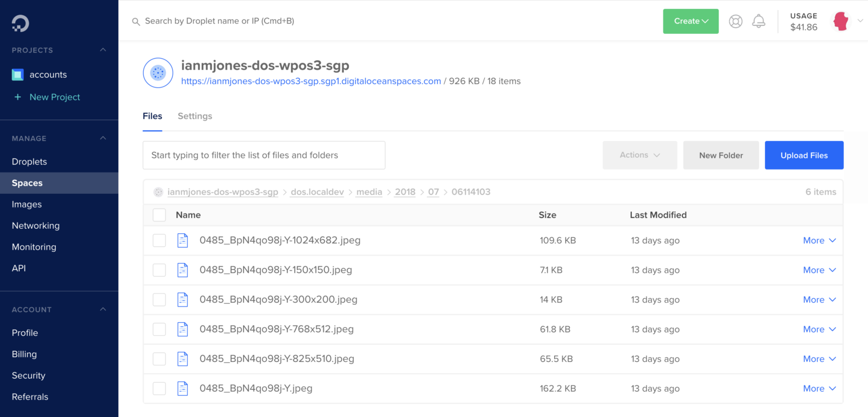Focus the file filter input field

[264, 155]
